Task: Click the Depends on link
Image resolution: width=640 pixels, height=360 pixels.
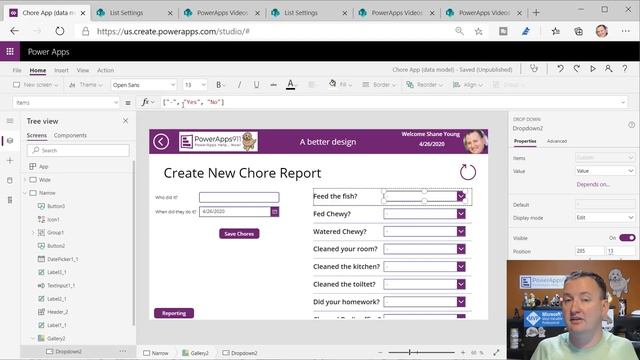Action: click(593, 184)
